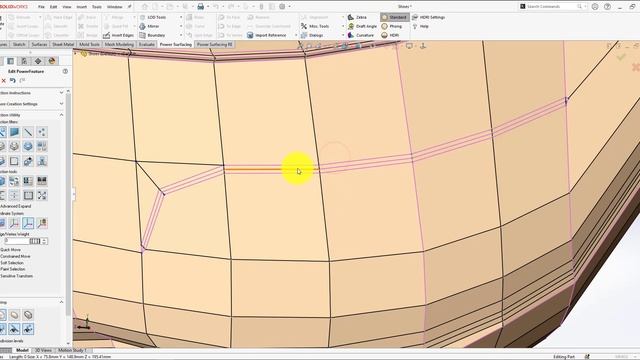Viewport: 640px width, 360px height.
Task: Toggle Curvature display
Action: click(x=361, y=36)
